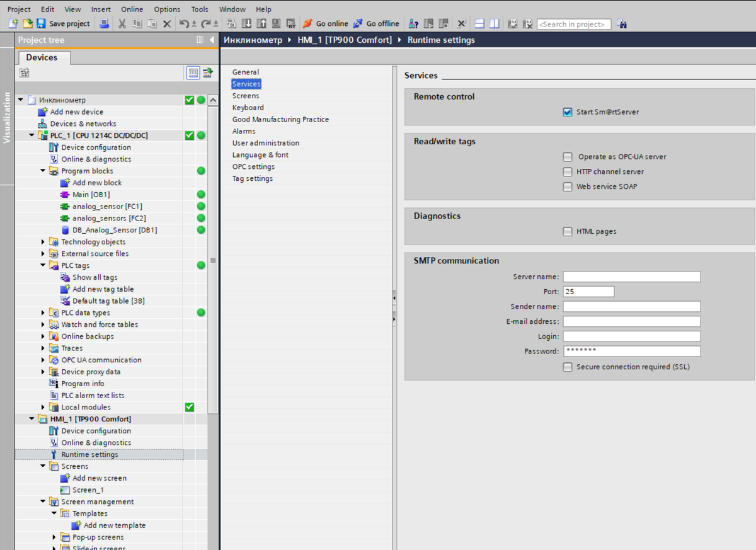
Task: Click the Upload from device icon
Action: 261,23
